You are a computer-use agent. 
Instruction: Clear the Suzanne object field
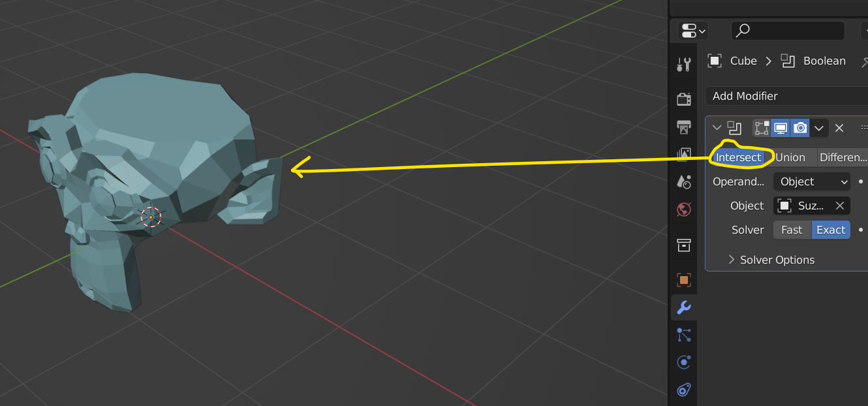[x=840, y=206]
